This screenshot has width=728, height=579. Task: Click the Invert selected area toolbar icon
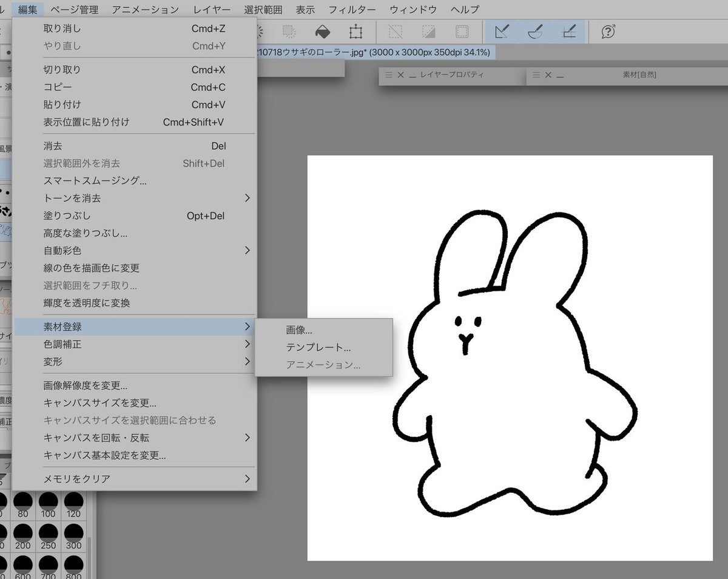429,32
